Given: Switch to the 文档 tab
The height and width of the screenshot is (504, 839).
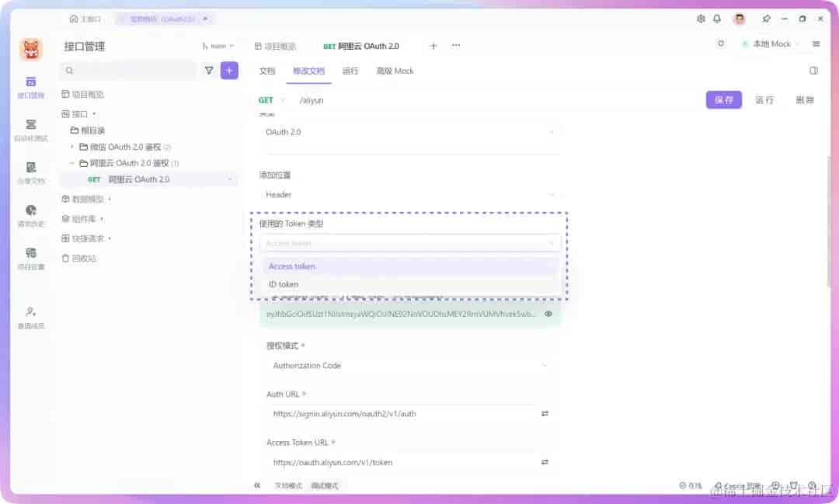Looking at the screenshot, I should (267, 71).
